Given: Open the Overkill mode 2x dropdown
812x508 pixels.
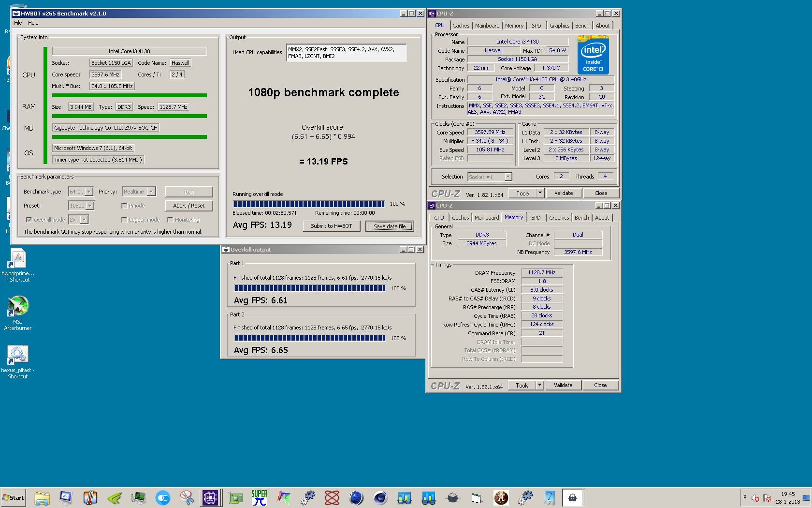Looking at the screenshot, I should click(x=78, y=220).
